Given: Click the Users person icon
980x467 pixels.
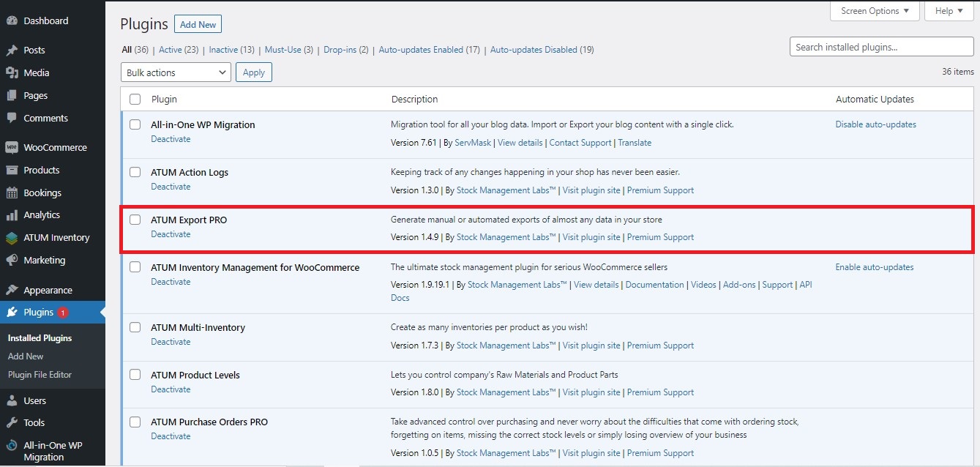Looking at the screenshot, I should coord(12,400).
